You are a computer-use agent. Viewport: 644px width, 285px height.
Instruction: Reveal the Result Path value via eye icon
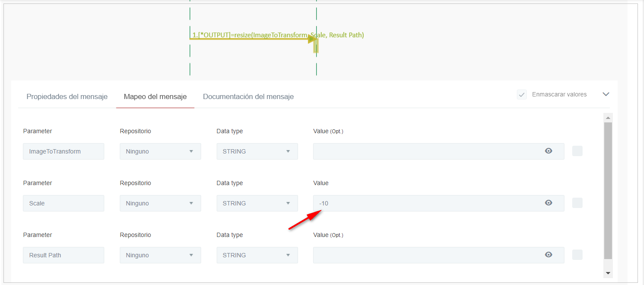click(548, 255)
